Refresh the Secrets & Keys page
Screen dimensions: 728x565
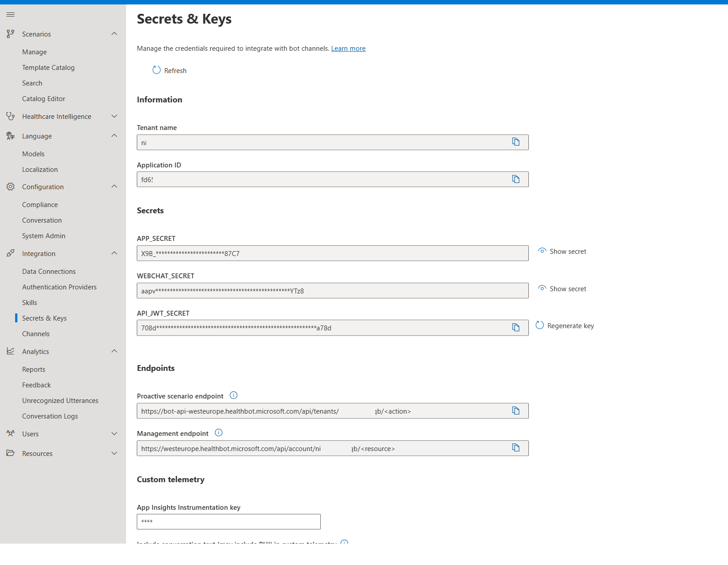(169, 70)
